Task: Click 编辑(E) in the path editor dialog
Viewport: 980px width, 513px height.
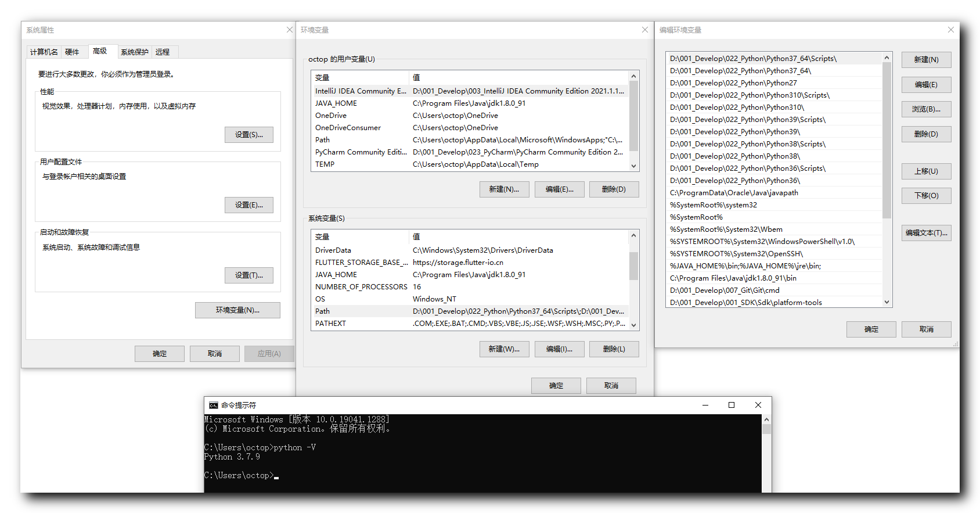Action: 927,85
